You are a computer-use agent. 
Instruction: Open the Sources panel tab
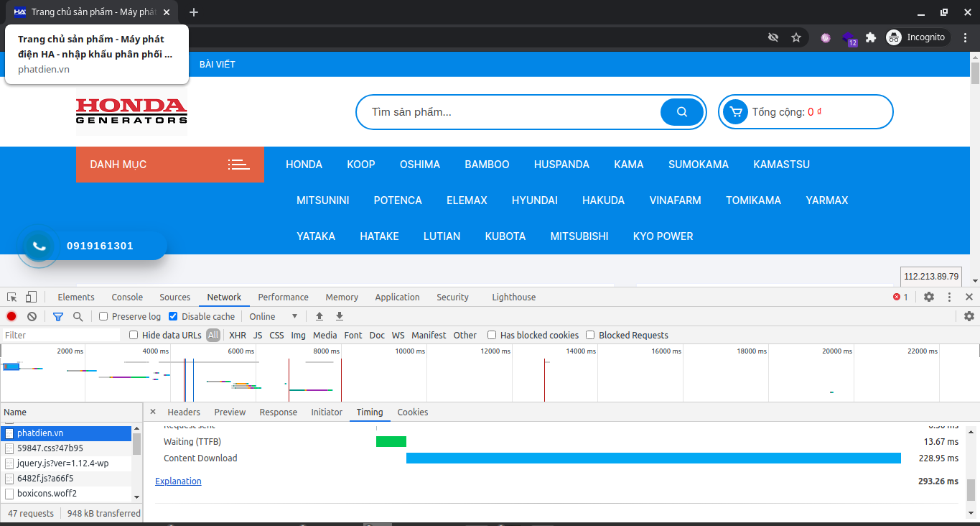tap(175, 297)
